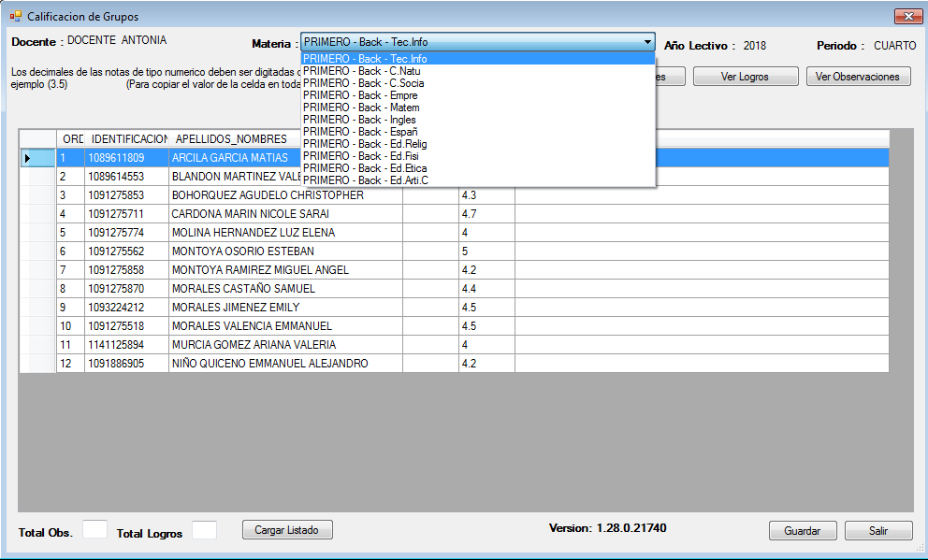Viewport: 928px width, 560px height.
Task: Select row for MONTOYA OSORIO ESTEBAN
Action: [243, 251]
